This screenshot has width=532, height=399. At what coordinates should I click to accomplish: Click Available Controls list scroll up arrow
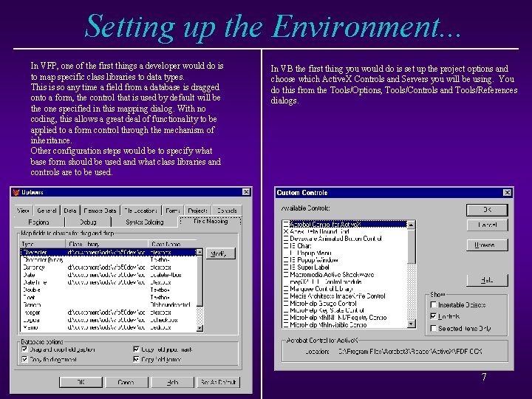[411, 225]
